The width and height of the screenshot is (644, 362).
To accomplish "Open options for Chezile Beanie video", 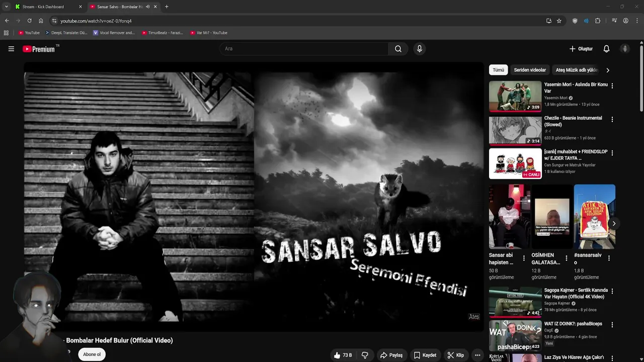I will pos(612,120).
